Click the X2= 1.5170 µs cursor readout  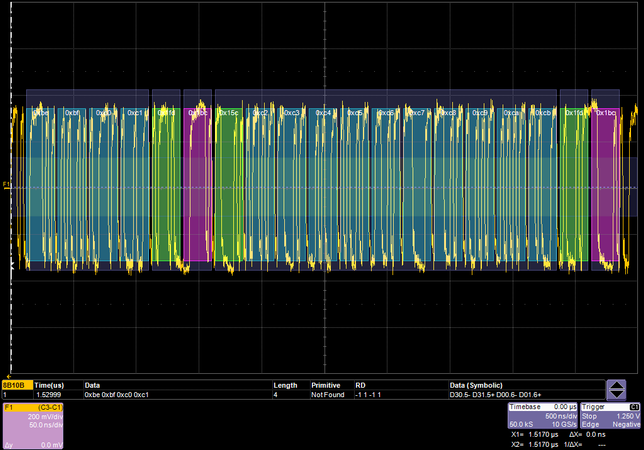pyautogui.click(x=535, y=444)
